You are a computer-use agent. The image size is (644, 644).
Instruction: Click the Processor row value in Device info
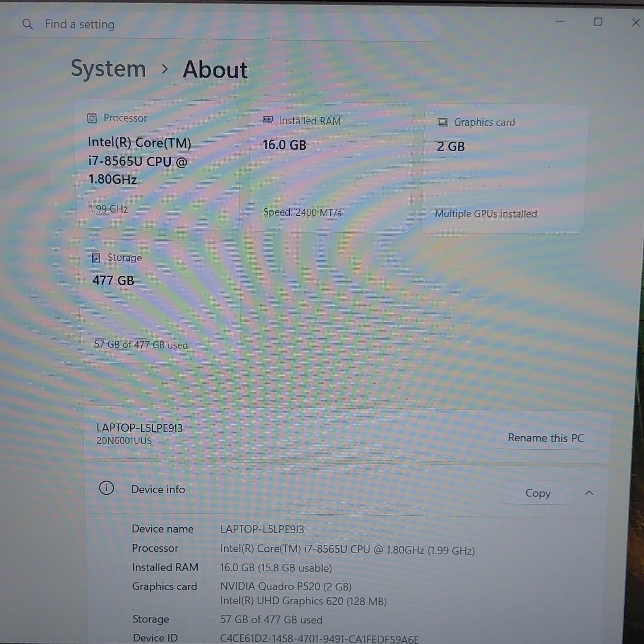347,550
